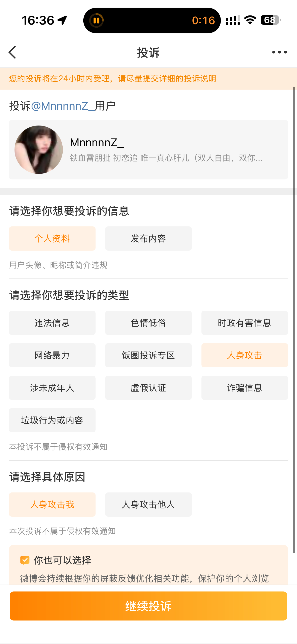Viewport: 297px width, 644px height.
Task: Click the vertical scrollbar on right edge
Action: (x=294, y=320)
